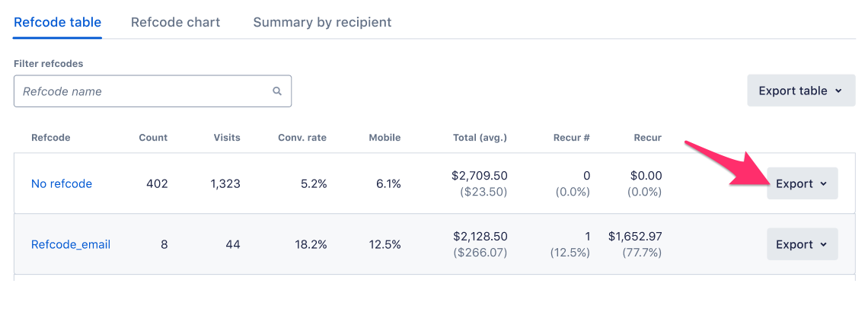Open the Refcode_email link
868x312 pixels.
click(x=71, y=244)
